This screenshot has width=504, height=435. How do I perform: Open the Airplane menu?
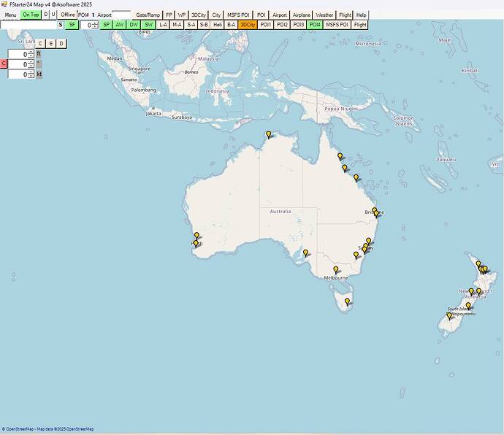coord(302,15)
